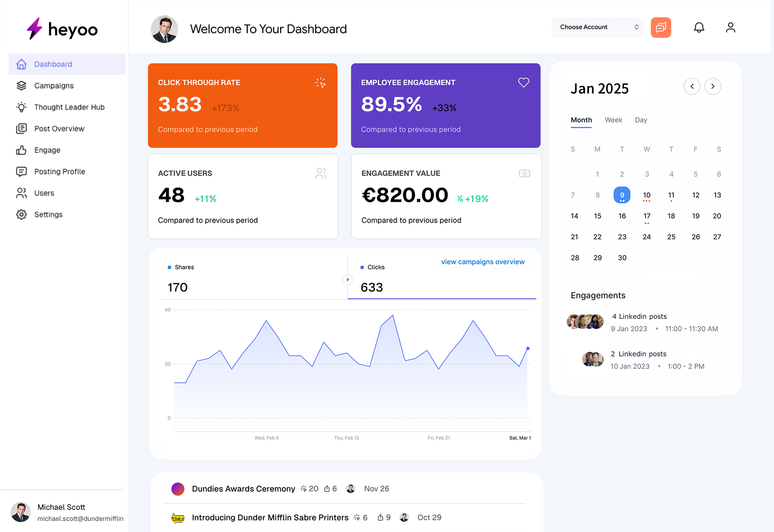Image resolution: width=774 pixels, height=532 pixels.
Task: Switch calendar to Day view
Action: pyautogui.click(x=641, y=120)
